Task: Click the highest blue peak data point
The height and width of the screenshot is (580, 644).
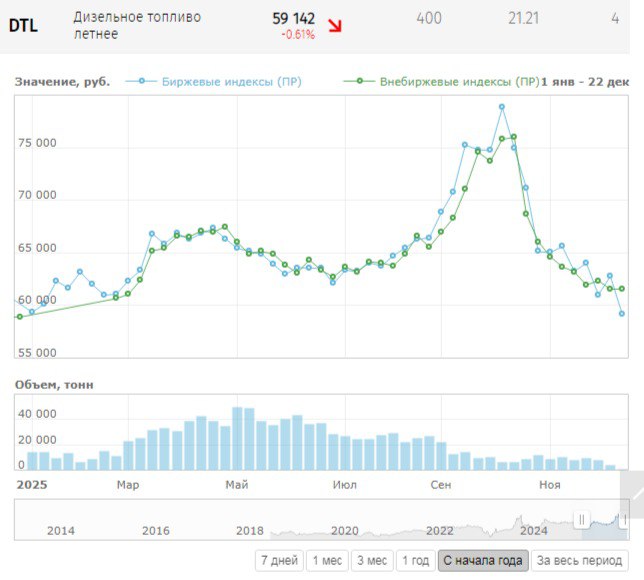Action: 502,107
